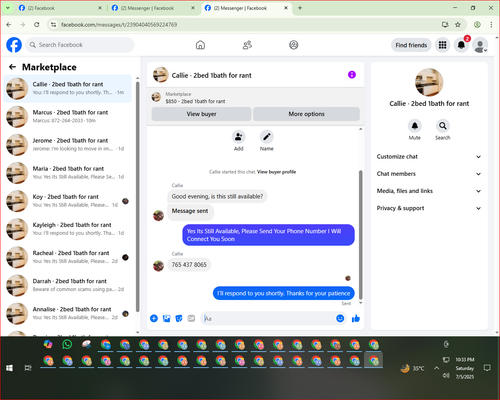Expand the Customize chat section
The image size is (500, 400).
tap(429, 157)
